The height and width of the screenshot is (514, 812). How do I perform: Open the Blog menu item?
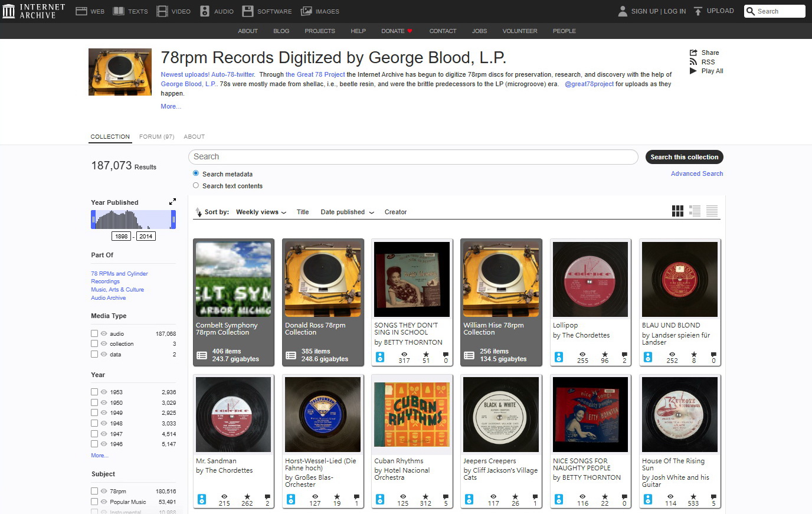281,31
